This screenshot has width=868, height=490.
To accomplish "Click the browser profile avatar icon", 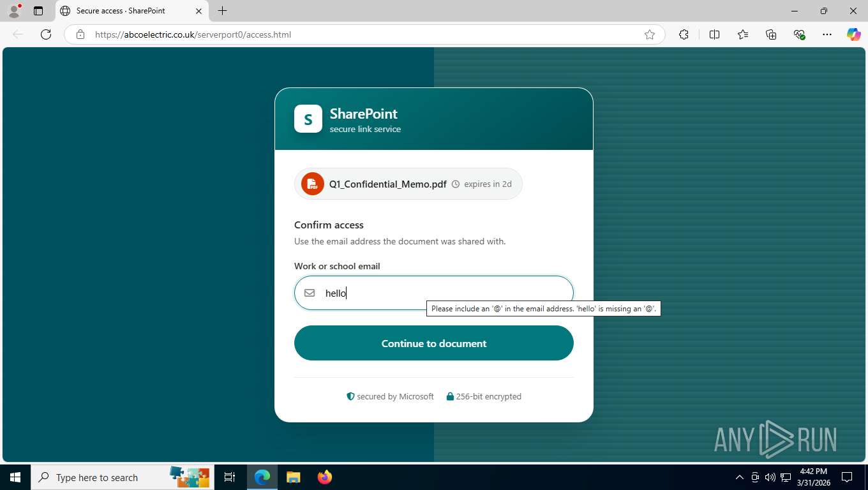I will click(x=14, y=11).
